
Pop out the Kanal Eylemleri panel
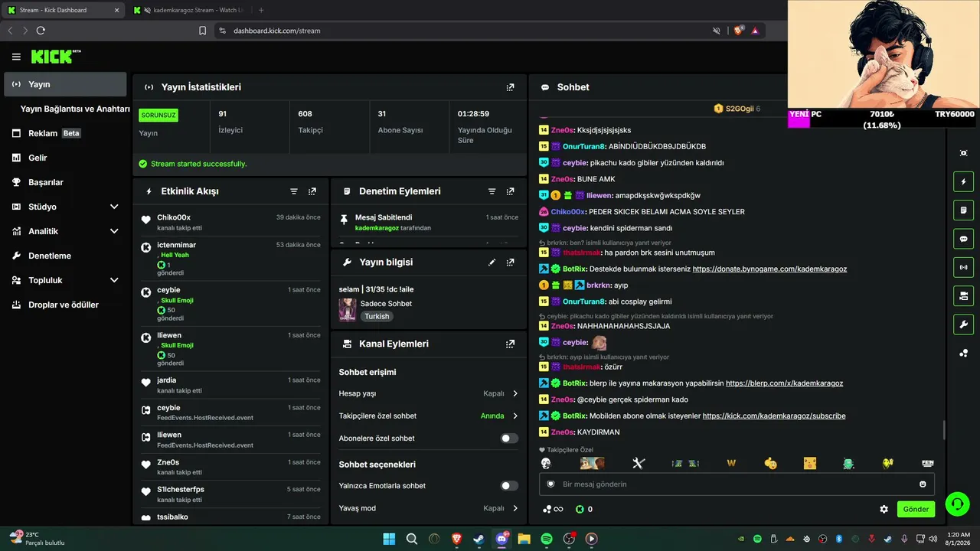pos(511,344)
